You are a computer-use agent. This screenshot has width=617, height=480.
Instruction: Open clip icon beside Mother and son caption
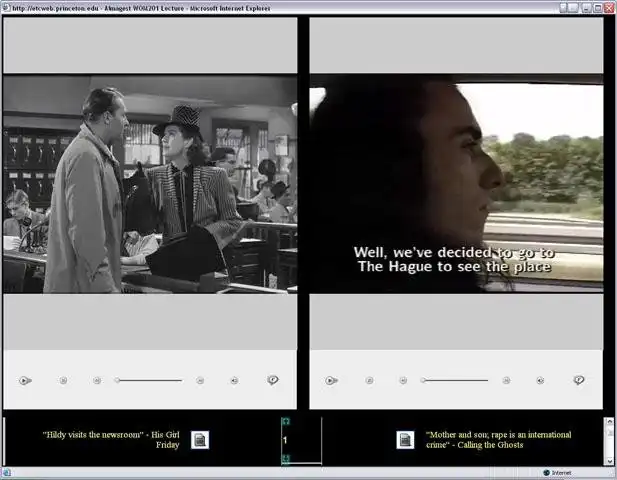coord(405,440)
